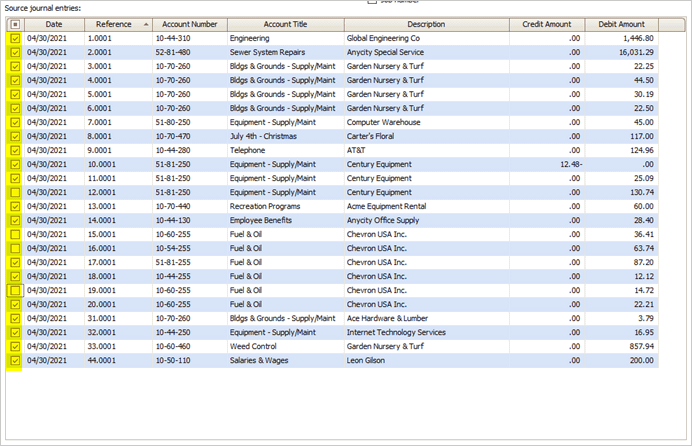This screenshot has width=692, height=446.
Task: Sort by the Description column header
Action: point(426,25)
